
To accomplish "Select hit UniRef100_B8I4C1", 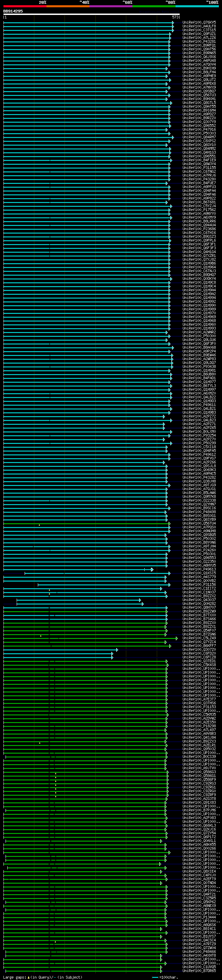I will click(x=199, y=929).
